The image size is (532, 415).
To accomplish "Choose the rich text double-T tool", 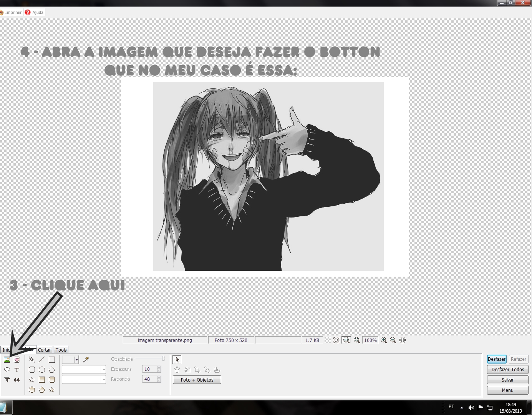I will (7, 380).
